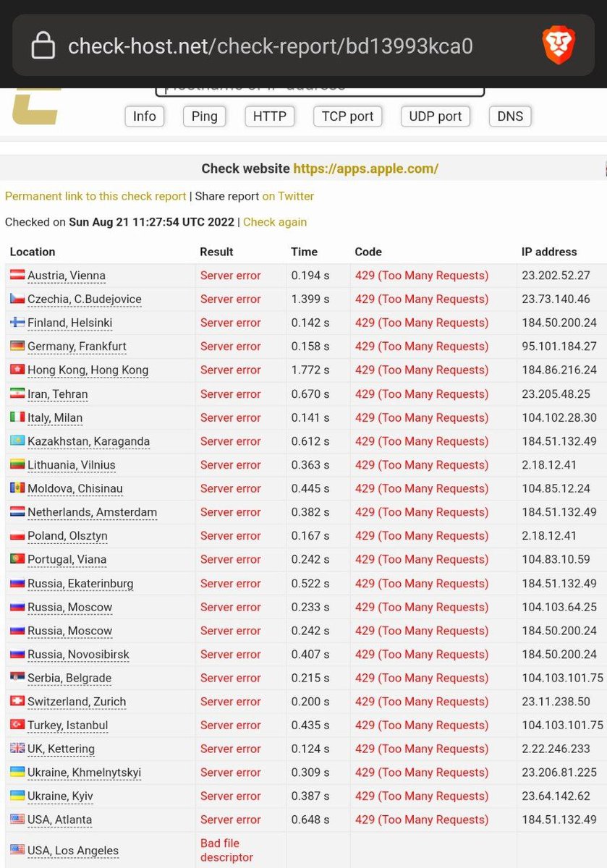Tap the Brave lion shield icon
The width and height of the screenshot is (607, 868).
[x=559, y=46]
